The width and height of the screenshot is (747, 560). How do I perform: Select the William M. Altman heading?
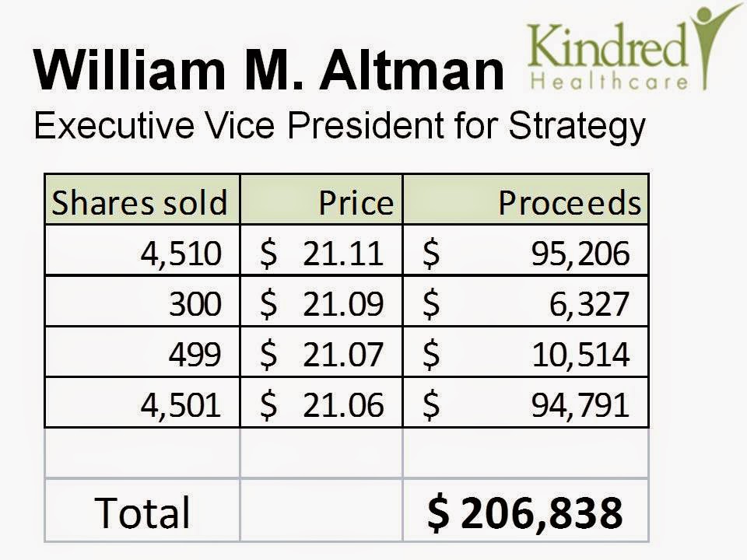(269, 68)
